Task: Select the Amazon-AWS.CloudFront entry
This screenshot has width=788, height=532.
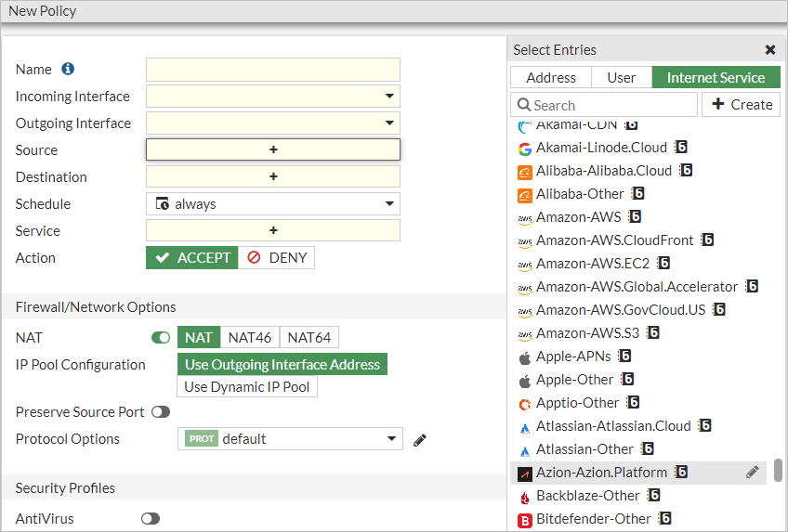Action: [x=638, y=240]
